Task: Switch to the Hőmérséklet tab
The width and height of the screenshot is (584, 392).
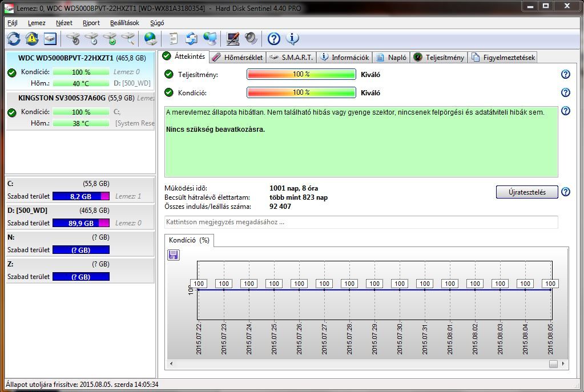Action: point(237,57)
